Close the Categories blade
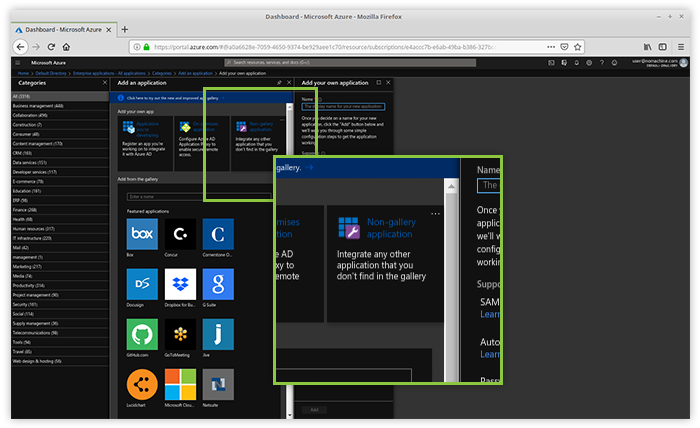The image size is (700, 428). click(105, 83)
